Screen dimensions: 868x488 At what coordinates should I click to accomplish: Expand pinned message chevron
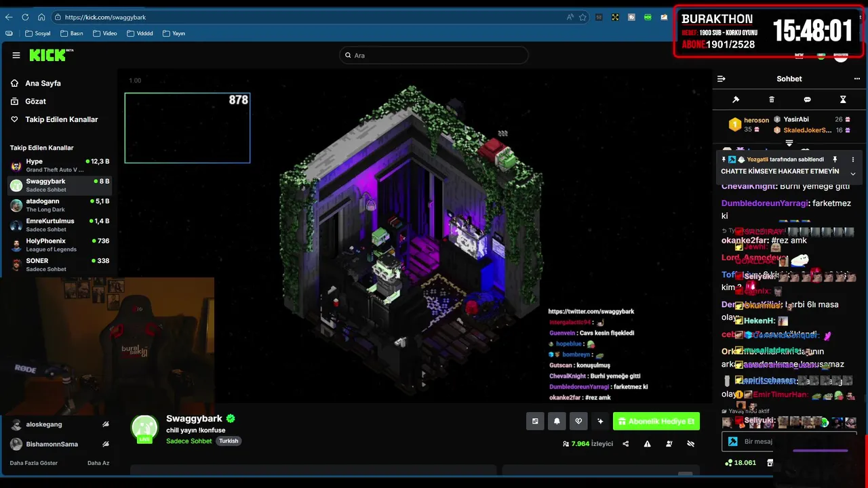tap(853, 174)
